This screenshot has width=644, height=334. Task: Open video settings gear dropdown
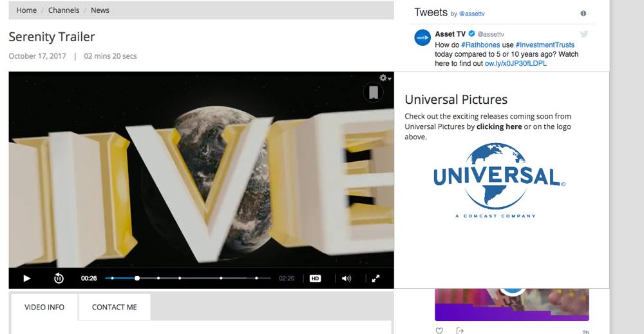click(x=385, y=78)
